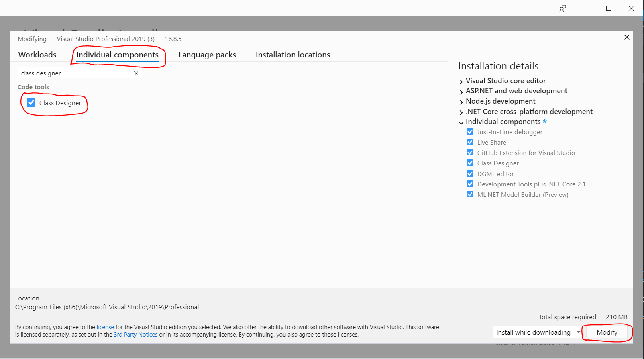This screenshot has width=644, height=359.
Task: Collapse Individual components section in details
Action: 461,122
